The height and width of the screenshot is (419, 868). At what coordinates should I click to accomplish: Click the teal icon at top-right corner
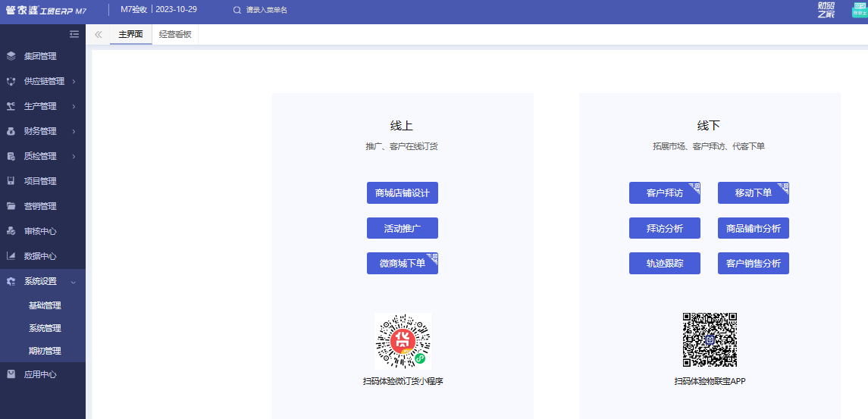coord(859,10)
